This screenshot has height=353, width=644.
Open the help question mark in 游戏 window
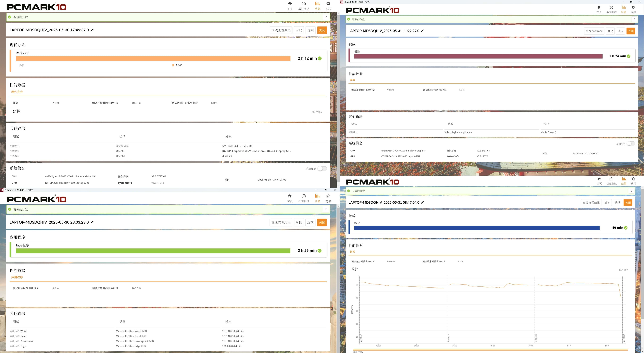pyautogui.click(x=632, y=191)
